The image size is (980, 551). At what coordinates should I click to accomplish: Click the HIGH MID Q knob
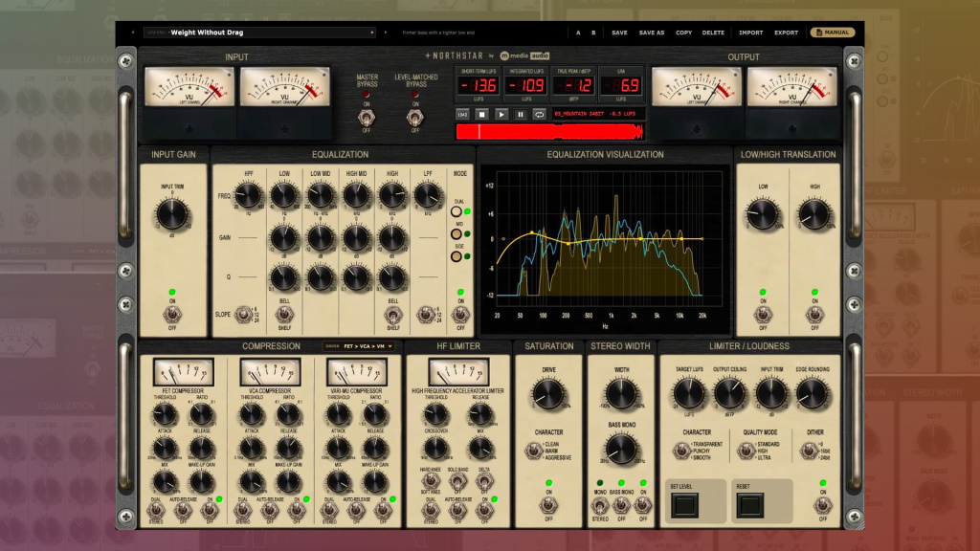(357, 277)
